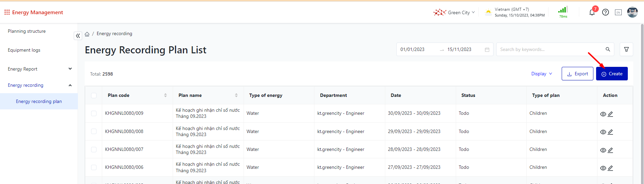Screen dimensions: 644x184
Task: Click the notification bell icon
Action: 592,12
